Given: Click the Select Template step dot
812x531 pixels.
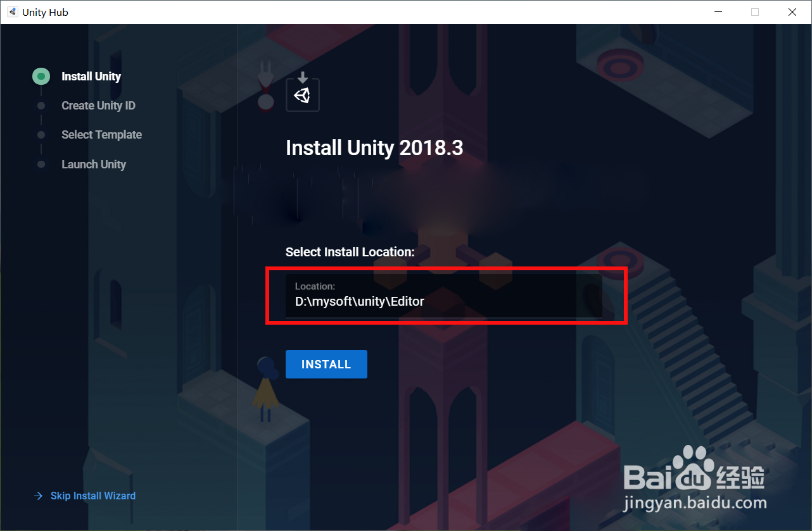Looking at the screenshot, I should coord(41,135).
